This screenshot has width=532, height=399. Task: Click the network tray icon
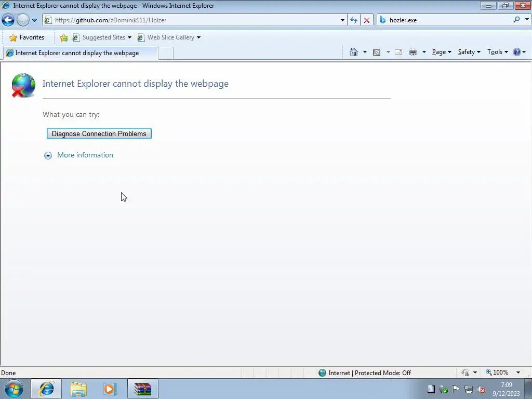click(469, 389)
